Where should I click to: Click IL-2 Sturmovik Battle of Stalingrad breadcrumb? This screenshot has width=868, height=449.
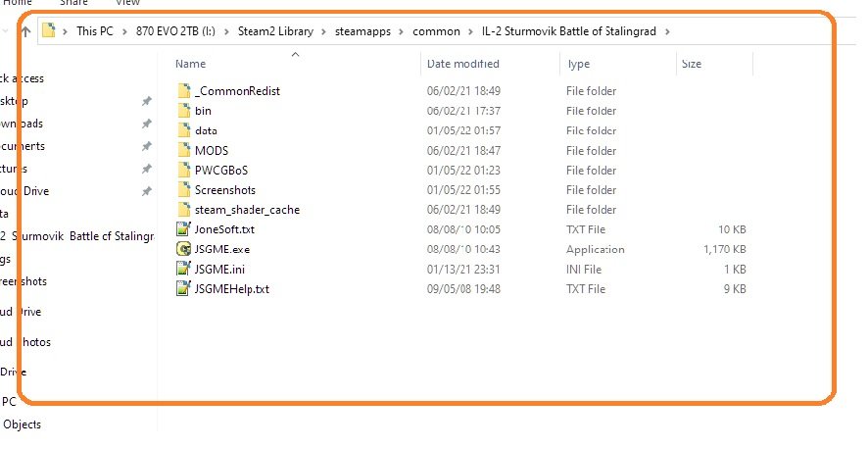click(x=569, y=31)
